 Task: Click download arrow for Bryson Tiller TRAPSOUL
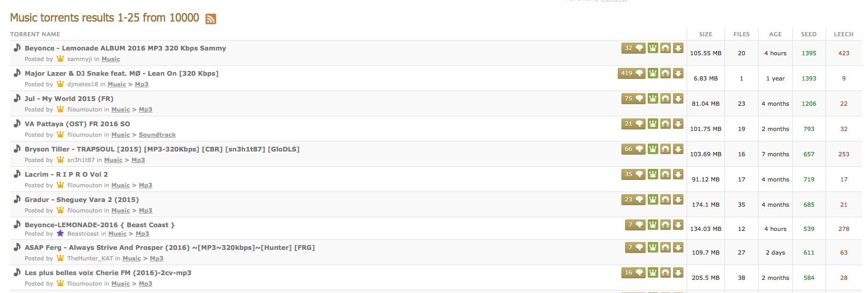click(x=678, y=149)
